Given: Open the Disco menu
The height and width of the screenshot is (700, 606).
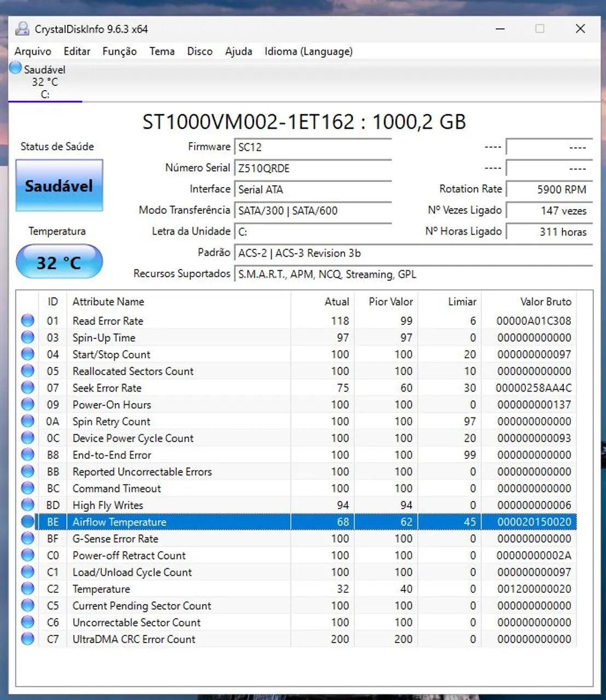Looking at the screenshot, I should [200, 51].
